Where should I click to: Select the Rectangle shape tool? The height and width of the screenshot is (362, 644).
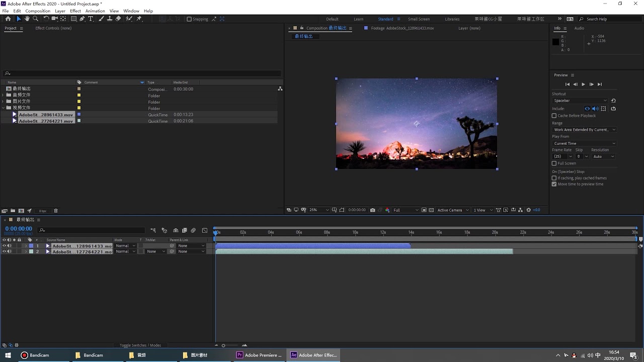coord(73,19)
